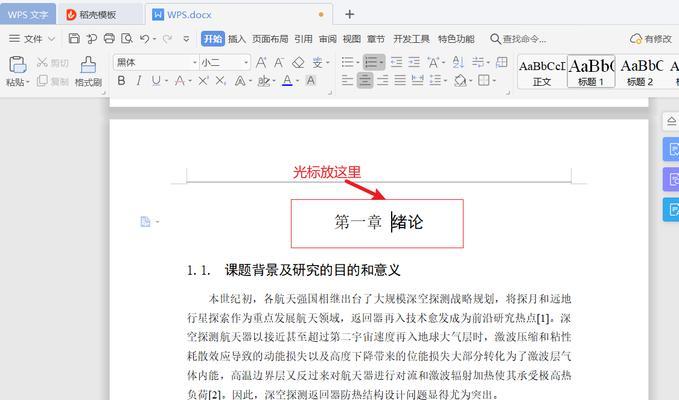This screenshot has width=679, height=400.
Task: Open the 文件 menu dropdown arrow
Action: click(x=52, y=39)
